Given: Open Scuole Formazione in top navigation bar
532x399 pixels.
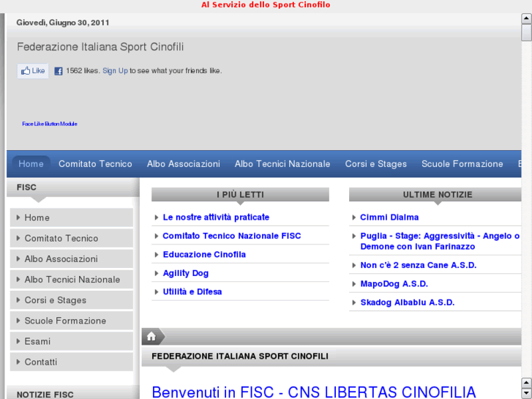Looking at the screenshot, I should 462,164.
